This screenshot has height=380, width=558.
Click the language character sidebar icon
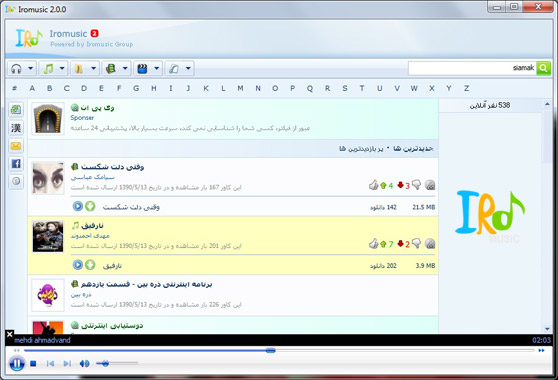(16, 128)
